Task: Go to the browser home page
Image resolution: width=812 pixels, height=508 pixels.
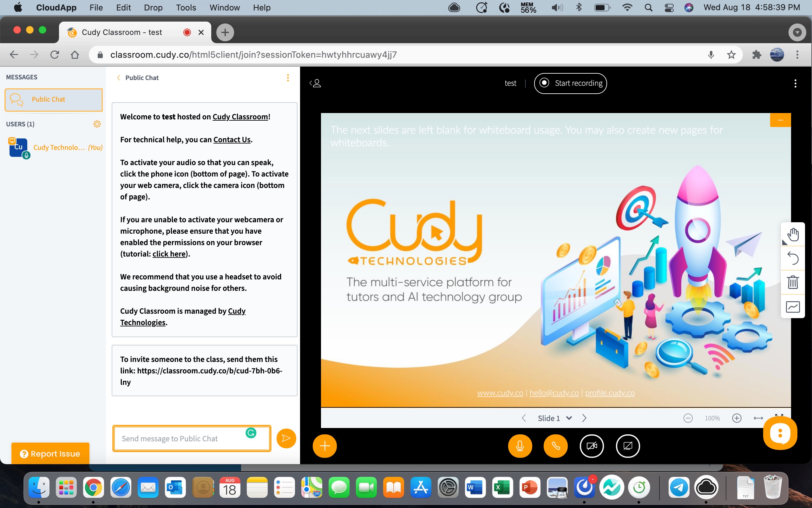Action: (x=75, y=54)
